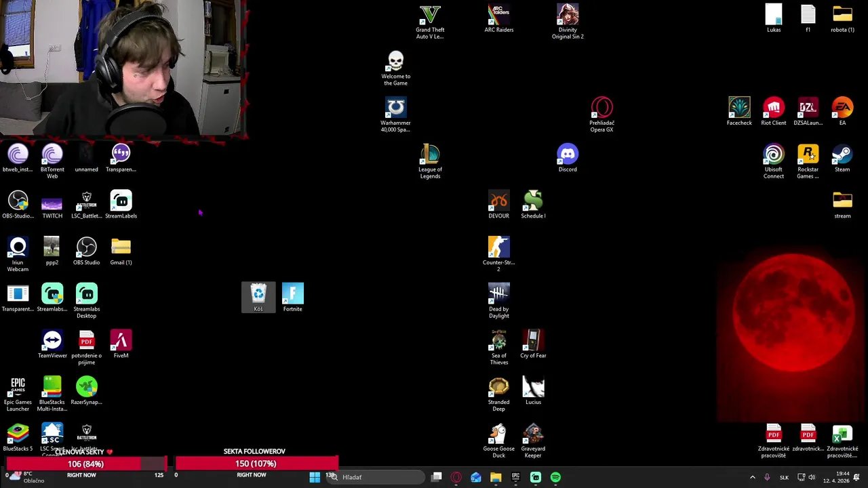Switch the SLK keyboard language indicator
Image resolution: width=868 pixels, height=488 pixels.
784,477
